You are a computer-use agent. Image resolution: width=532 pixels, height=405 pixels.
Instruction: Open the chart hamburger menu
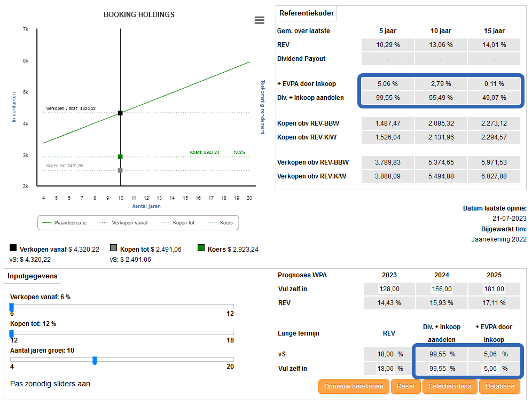click(259, 20)
